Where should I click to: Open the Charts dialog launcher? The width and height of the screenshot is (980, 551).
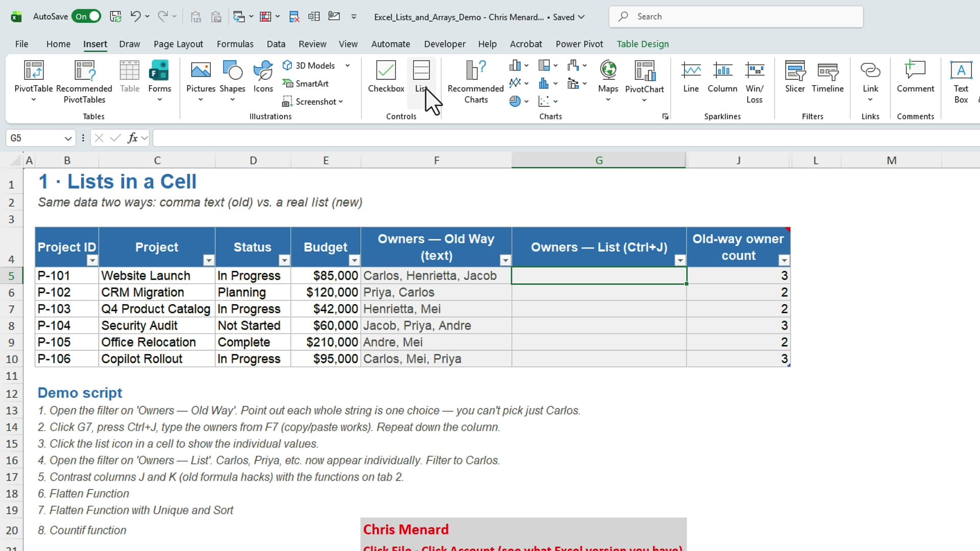click(x=665, y=117)
